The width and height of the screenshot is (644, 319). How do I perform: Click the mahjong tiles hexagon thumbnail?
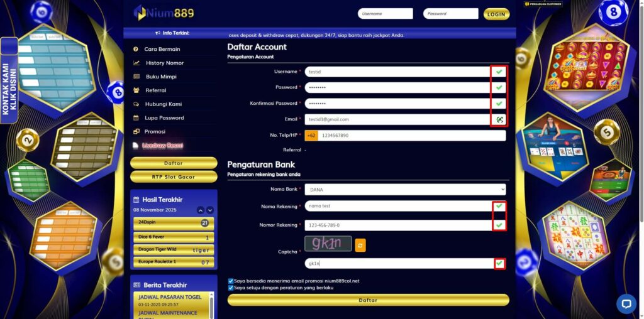point(580,238)
